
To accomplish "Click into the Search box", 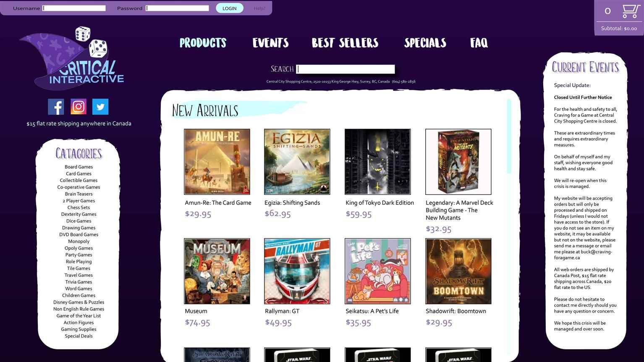I will [346, 69].
